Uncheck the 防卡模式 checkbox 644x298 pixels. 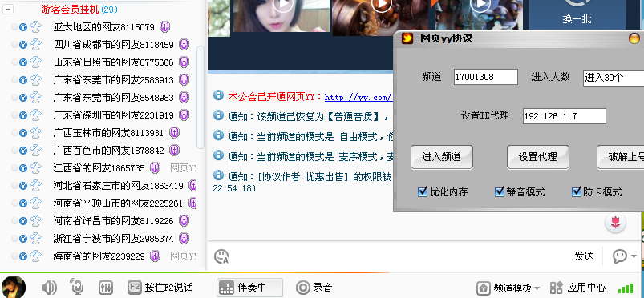click(x=577, y=191)
